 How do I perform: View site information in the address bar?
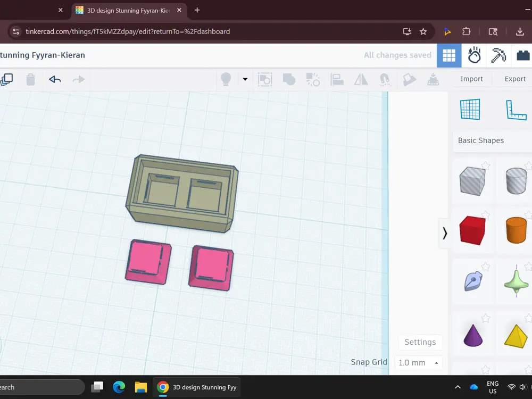click(x=16, y=31)
